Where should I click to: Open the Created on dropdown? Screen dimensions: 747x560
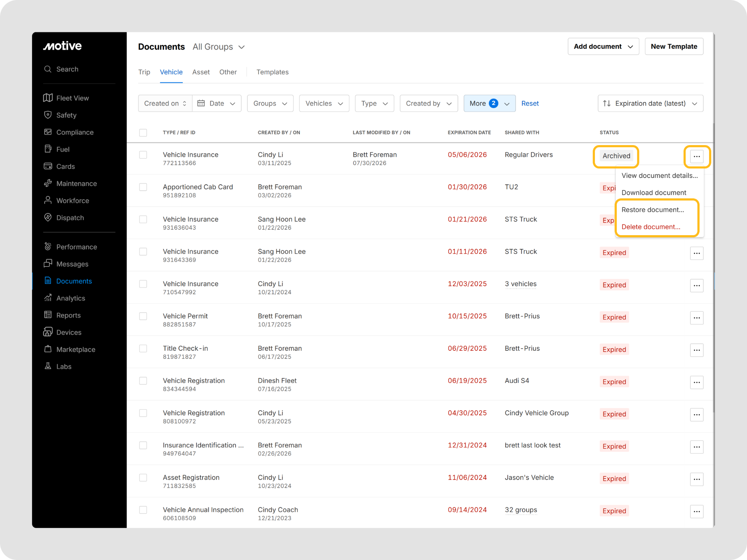[x=165, y=104]
